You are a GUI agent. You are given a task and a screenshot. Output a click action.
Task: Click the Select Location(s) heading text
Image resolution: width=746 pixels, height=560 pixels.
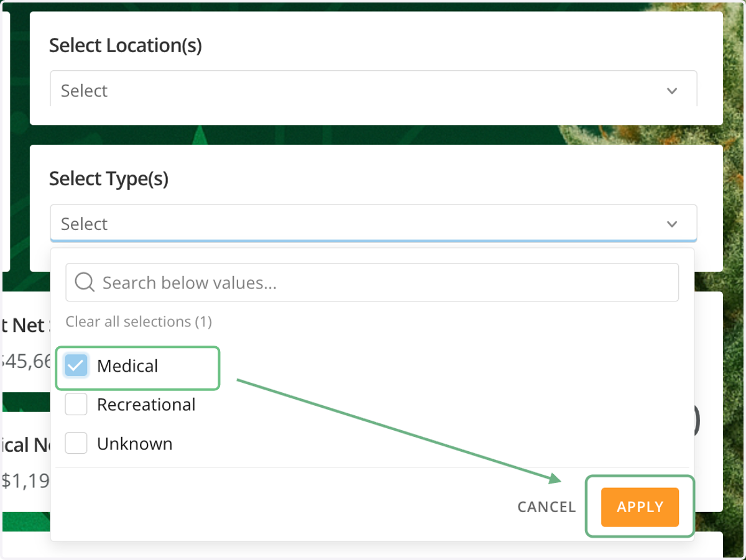pos(126,45)
